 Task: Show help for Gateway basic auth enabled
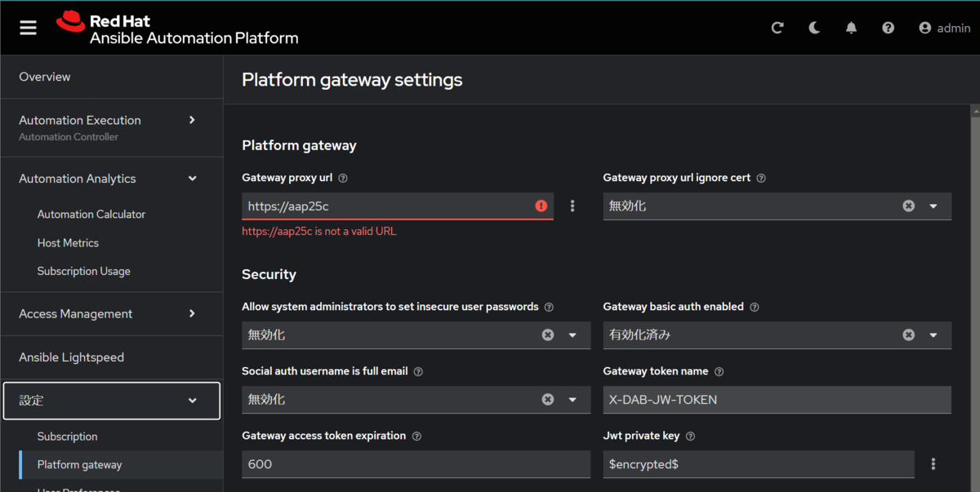[x=755, y=308]
